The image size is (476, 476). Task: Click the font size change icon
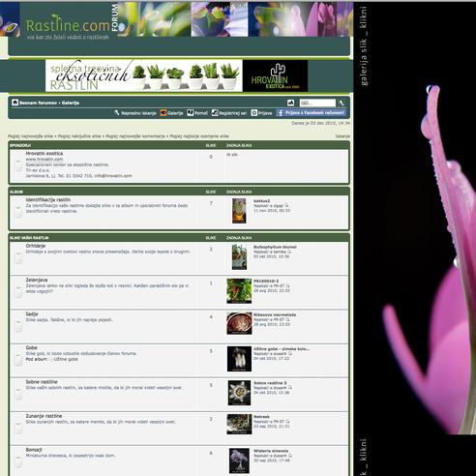coord(290,103)
